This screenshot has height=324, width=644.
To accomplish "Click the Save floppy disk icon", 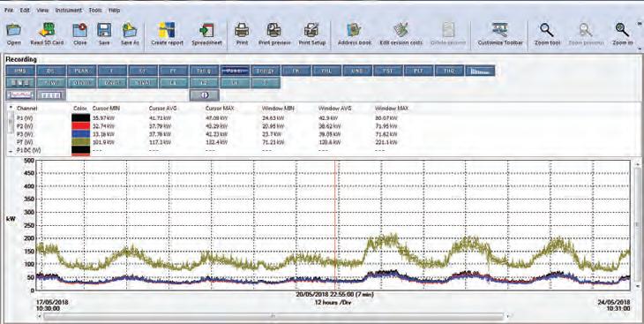I will pyautogui.click(x=104, y=31).
